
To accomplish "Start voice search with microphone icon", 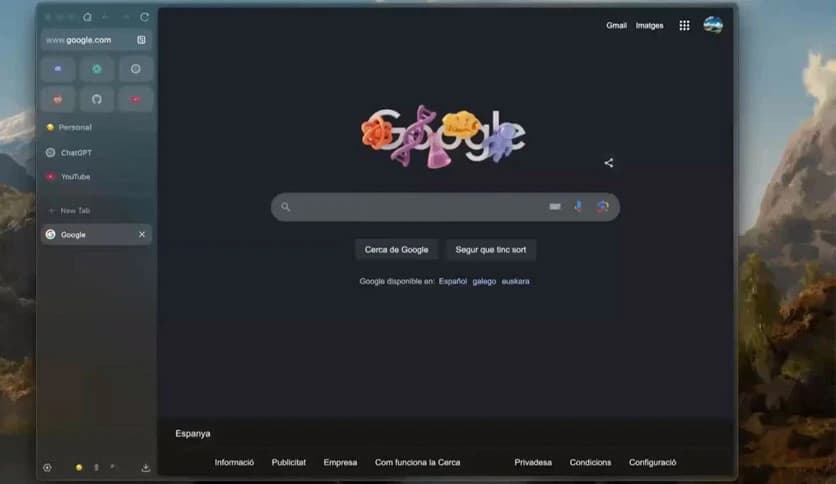I will click(x=578, y=206).
